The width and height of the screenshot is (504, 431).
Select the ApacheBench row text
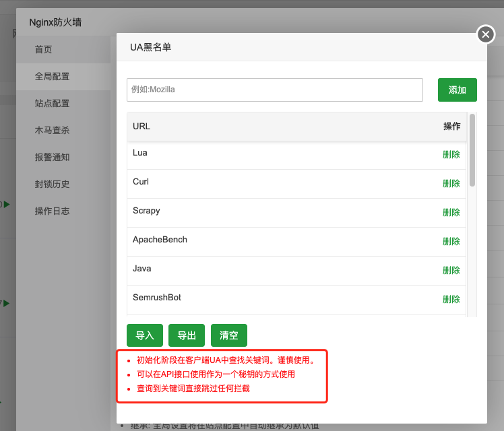(x=160, y=240)
